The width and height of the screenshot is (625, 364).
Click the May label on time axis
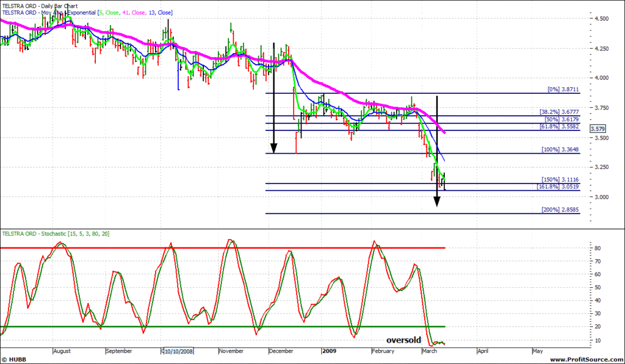[x=538, y=351]
